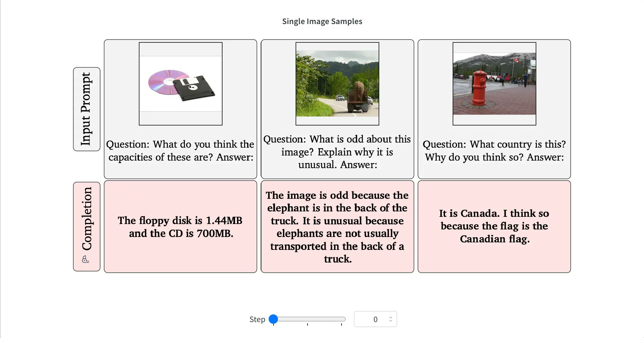Click the 'Completion' vertical label
Image resolution: width=644 pixels, height=338 pixels.
(x=87, y=219)
